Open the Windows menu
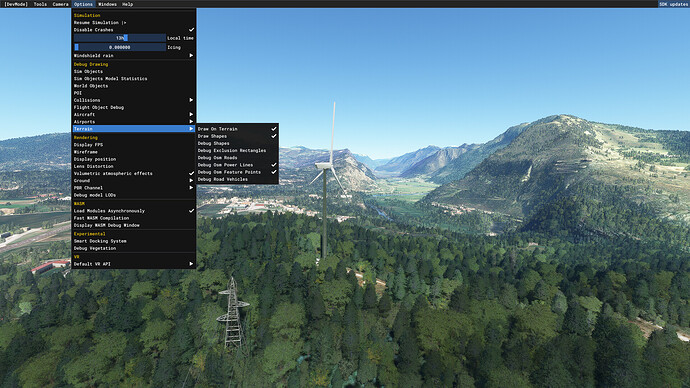The width and height of the screenshot is (690, 388). [107, 4]
